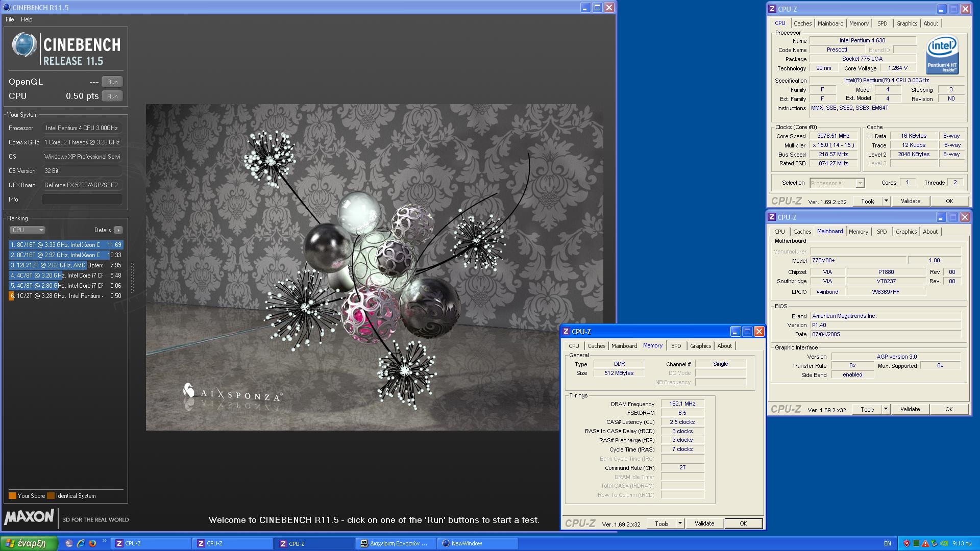This screenshot has width=980, height=551.
Task: Click the brown Identical System swatch
Action: point(51,496)
